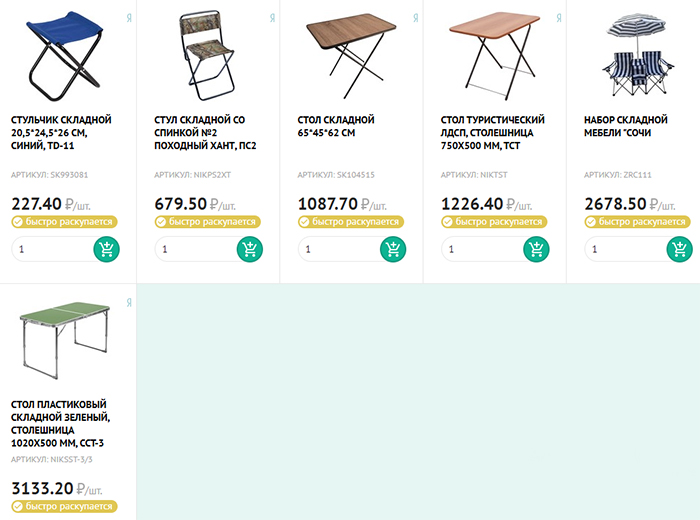Add Сочи furniture set to cart
Viewport: 700px width, 520px height.
pos(680,249)
